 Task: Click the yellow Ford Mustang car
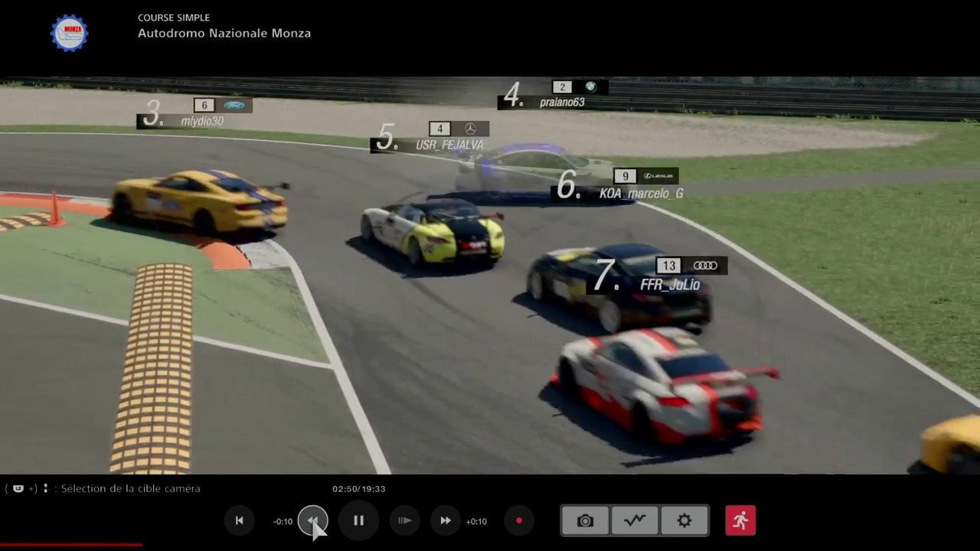coord(201,201)
